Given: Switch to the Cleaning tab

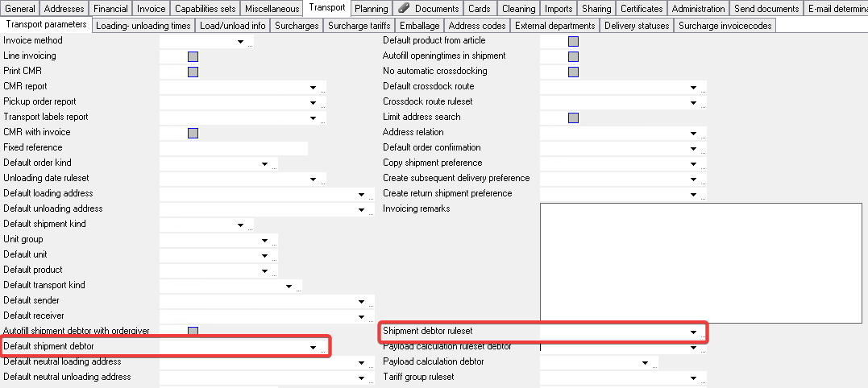Looking at the screenshot, I should click(x=519, y=9).
